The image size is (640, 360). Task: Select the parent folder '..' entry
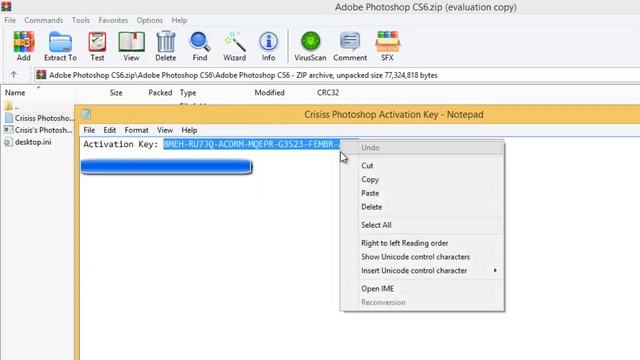tap(12, 107)
